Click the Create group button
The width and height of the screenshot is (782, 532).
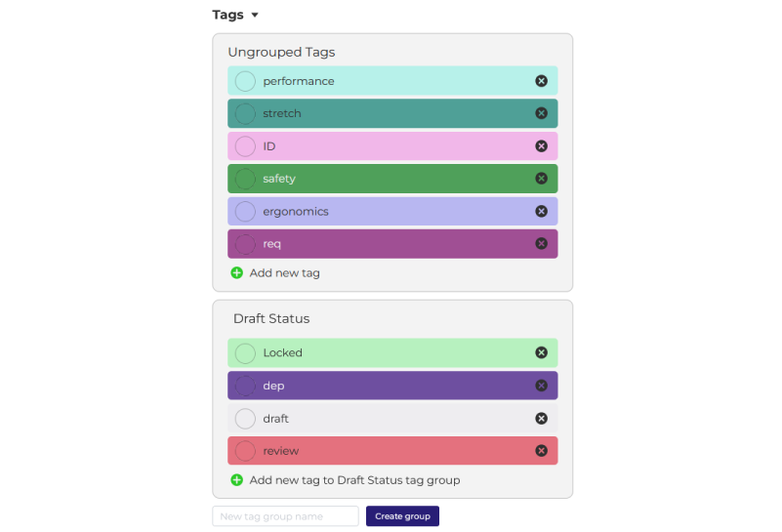click(402, 516)
